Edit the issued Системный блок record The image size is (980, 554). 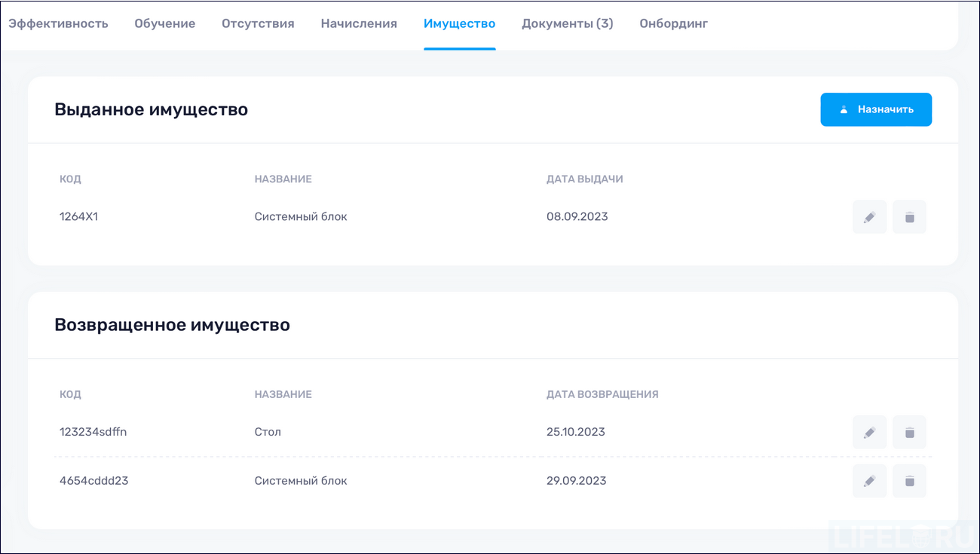pyautogui.click(x=869, y=216)
